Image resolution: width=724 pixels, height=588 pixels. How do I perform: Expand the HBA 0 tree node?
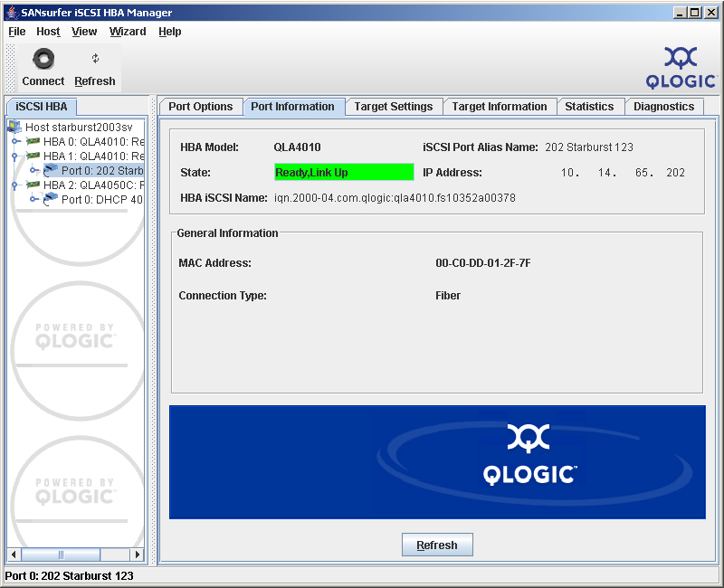[15, 141]
